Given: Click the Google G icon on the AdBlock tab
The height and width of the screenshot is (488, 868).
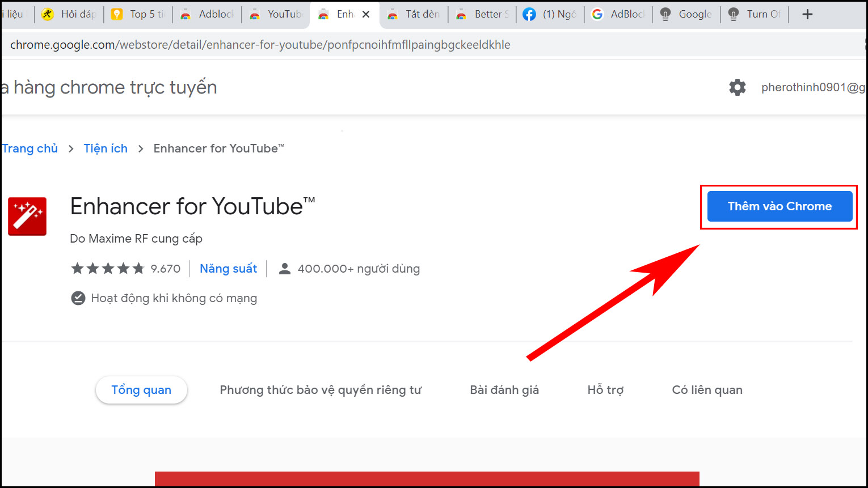Looking at the screenshot, I should [x=597, y=14].
